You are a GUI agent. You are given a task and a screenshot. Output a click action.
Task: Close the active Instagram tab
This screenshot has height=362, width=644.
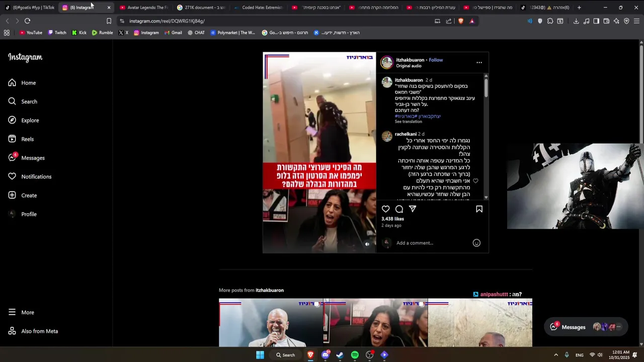(109, 8)
